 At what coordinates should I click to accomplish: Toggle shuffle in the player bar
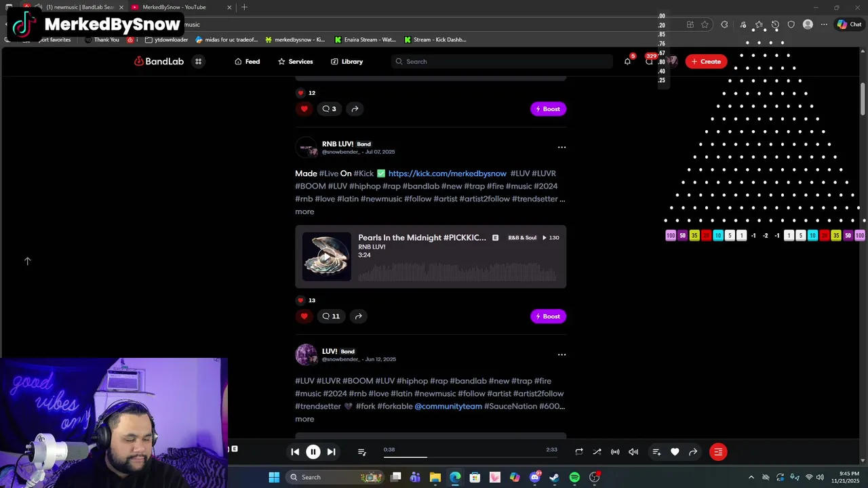597,452
